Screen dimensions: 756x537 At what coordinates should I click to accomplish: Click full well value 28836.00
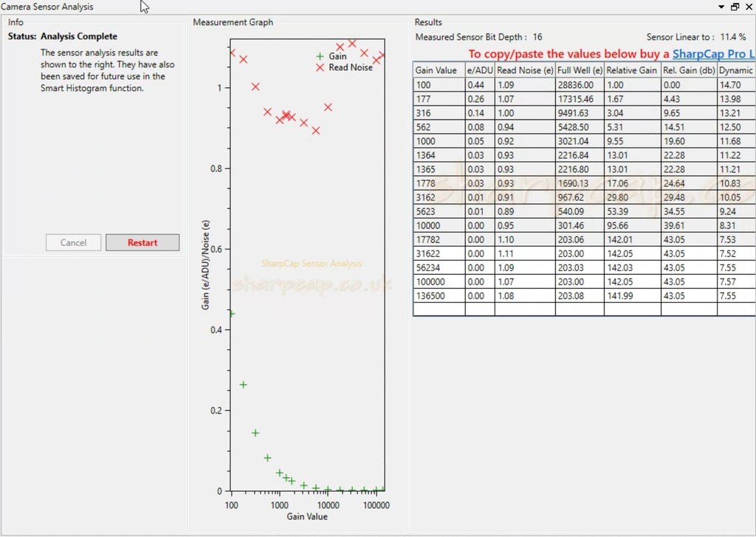click(x=580, y=85)
